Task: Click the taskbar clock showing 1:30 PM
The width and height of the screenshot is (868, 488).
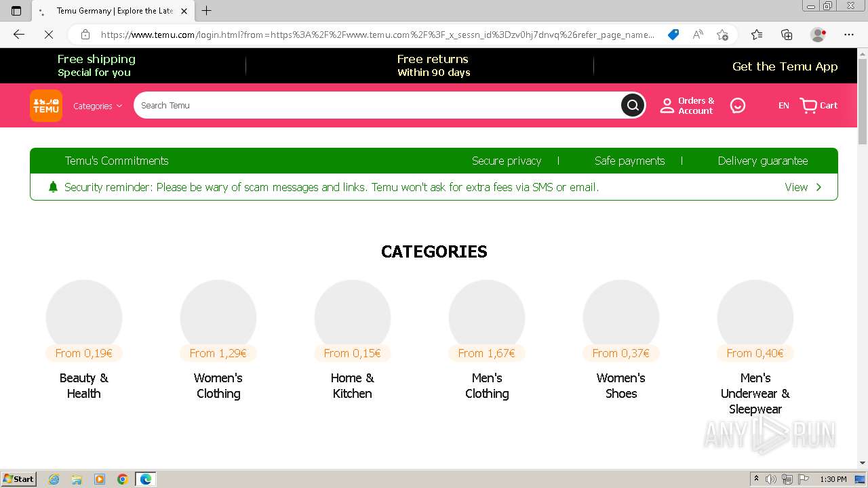Action: pos(833,479)
